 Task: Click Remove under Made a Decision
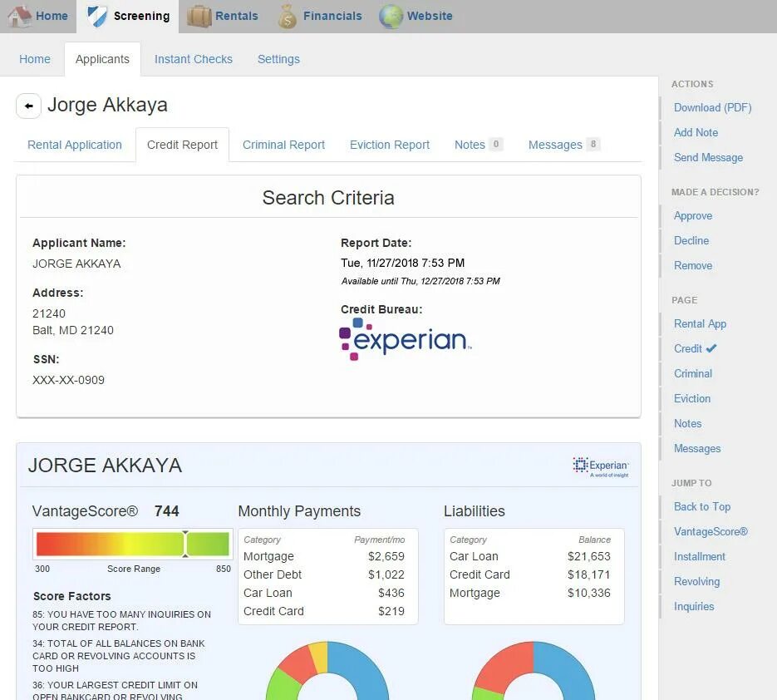(x=693, y=265)
